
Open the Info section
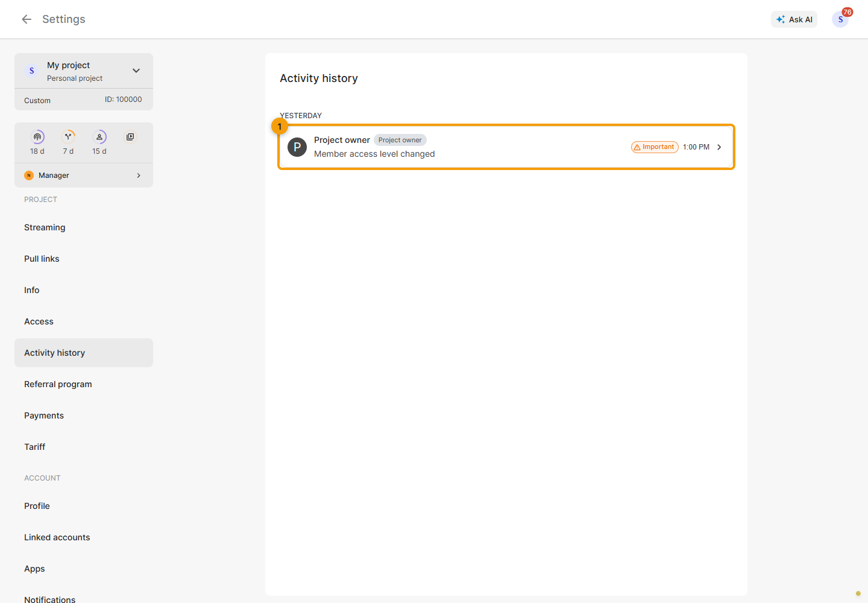pyautogui.click(x=84, y=290)
